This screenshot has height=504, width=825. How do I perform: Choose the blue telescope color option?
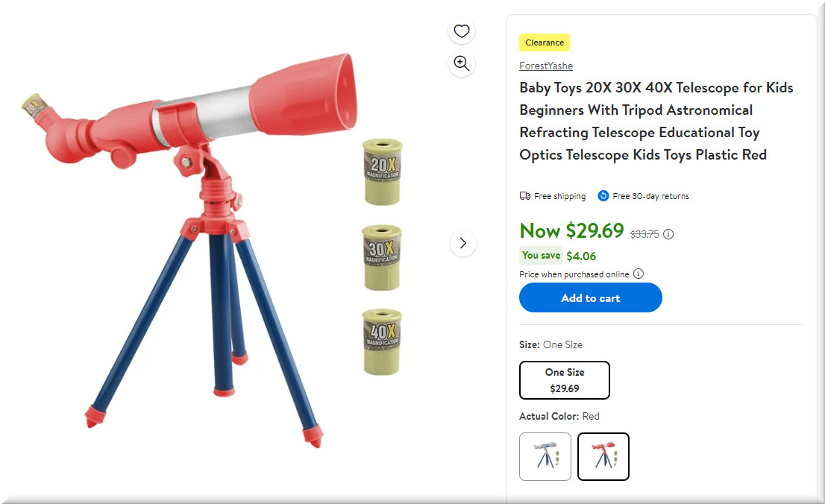(x=545, y=456)
